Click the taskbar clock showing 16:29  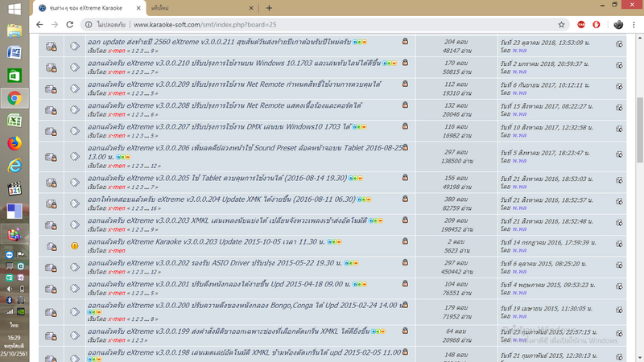point(14,338)
